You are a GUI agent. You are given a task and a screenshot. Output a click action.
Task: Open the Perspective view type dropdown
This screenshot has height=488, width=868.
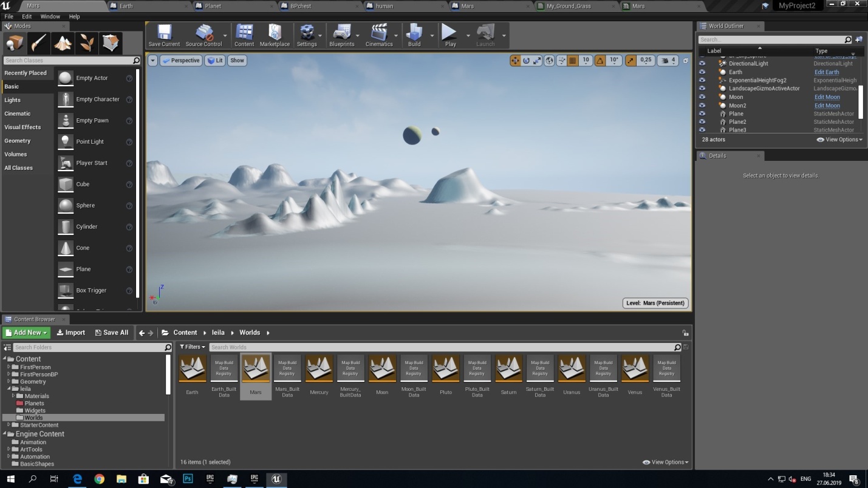pos(181,61)
